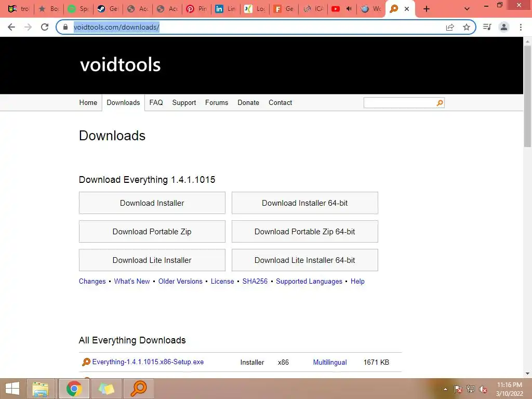Open the FAQ page
This screenshot has width=532, height=399.
click(156, 102)
